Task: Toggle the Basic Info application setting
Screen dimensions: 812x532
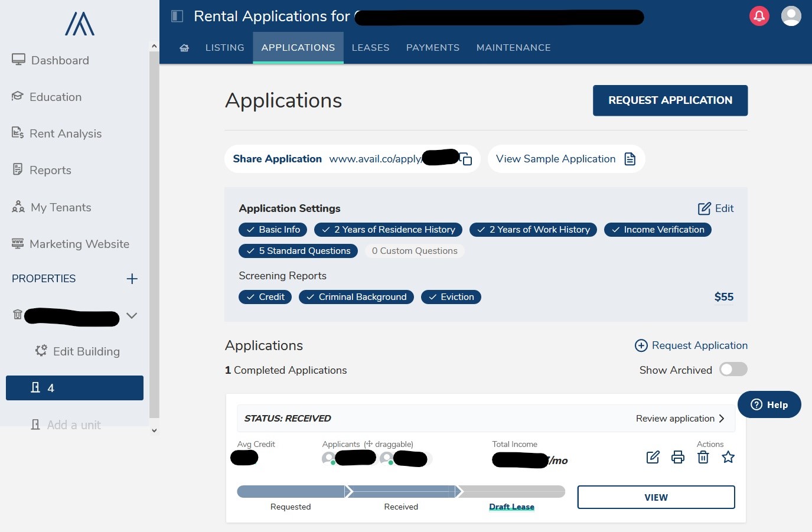Action: click(x=272, y=229)
